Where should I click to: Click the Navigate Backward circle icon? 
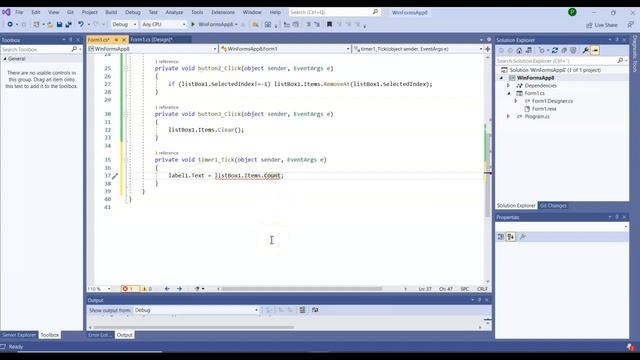(x=10, y=24)
